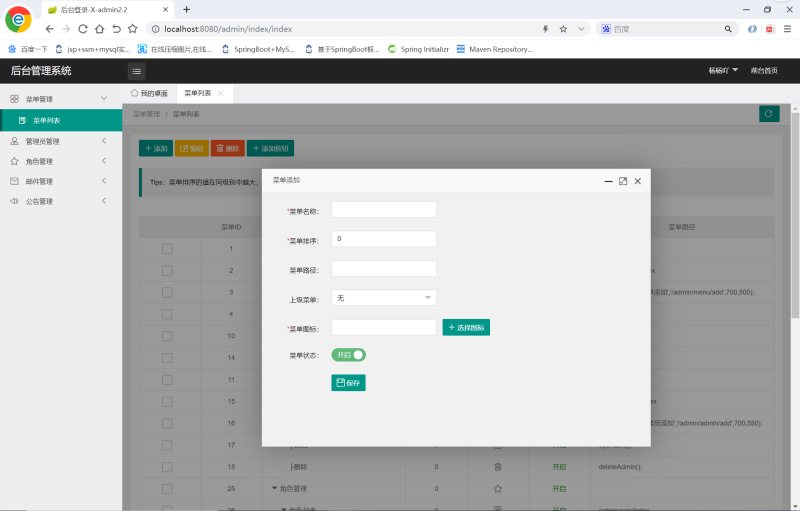Click the yellow 编辑 button
The height and width of the screenshot is (511, 800).
(x=192, y=148)
